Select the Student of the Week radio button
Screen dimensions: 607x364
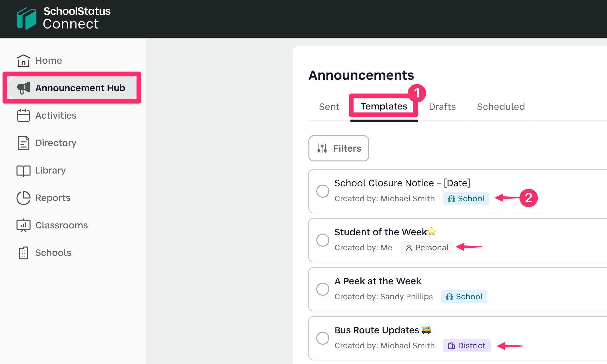coord(323,240)
